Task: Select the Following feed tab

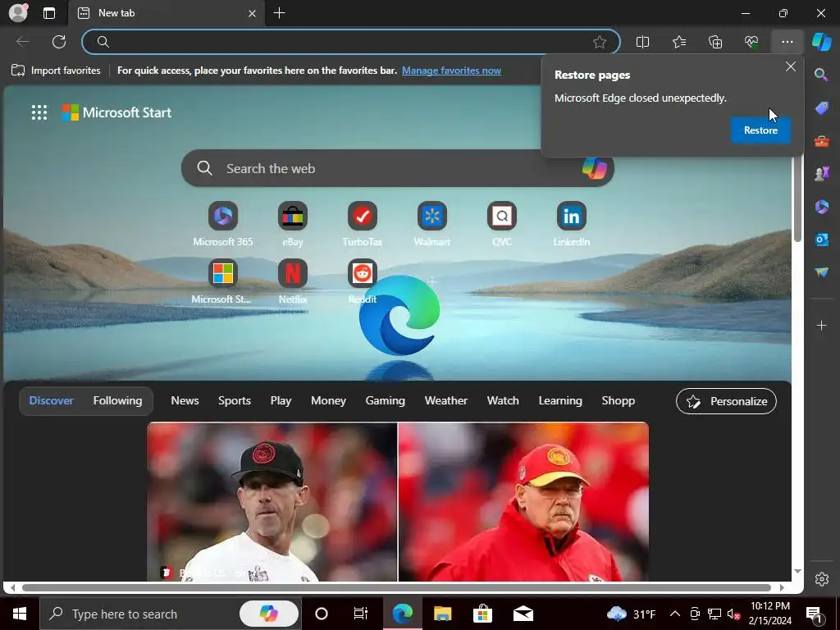Action: pos(117,400)
